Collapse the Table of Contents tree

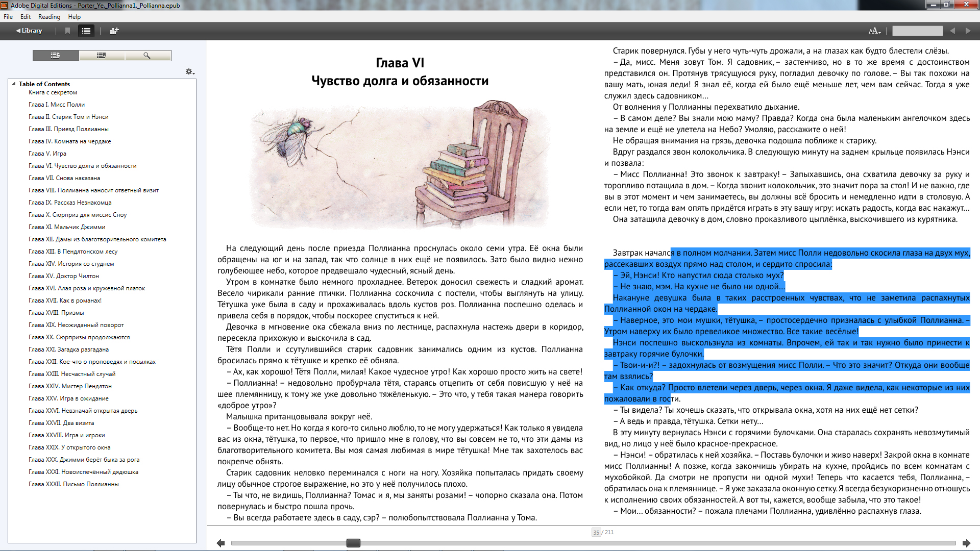14,84
